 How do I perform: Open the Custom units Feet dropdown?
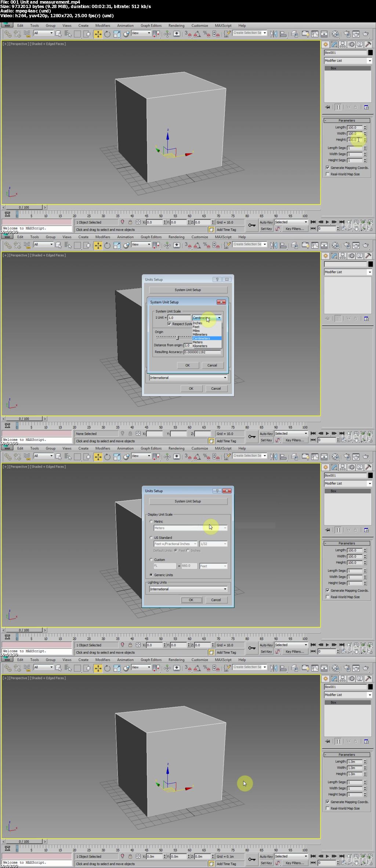(213, 566)
